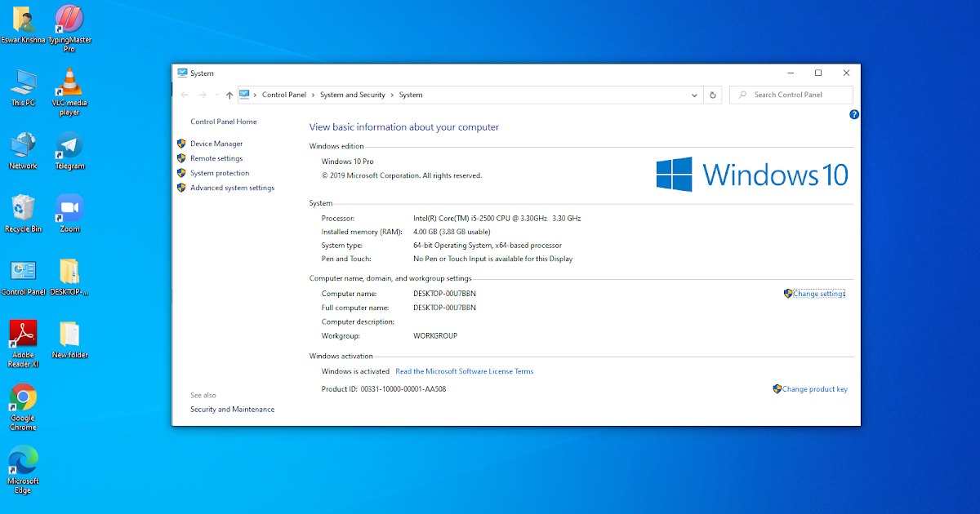Click the Control Panel breadcrumb
This screenshot has width=980, height=514.
(284, 95)
